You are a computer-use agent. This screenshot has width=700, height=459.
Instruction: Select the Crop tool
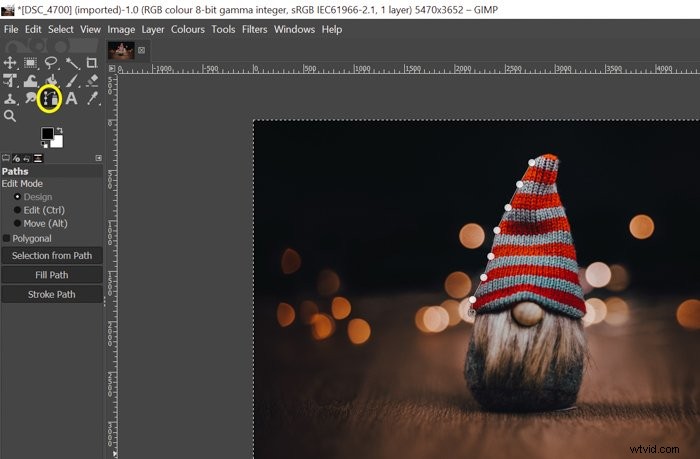[x=92, y=63]
